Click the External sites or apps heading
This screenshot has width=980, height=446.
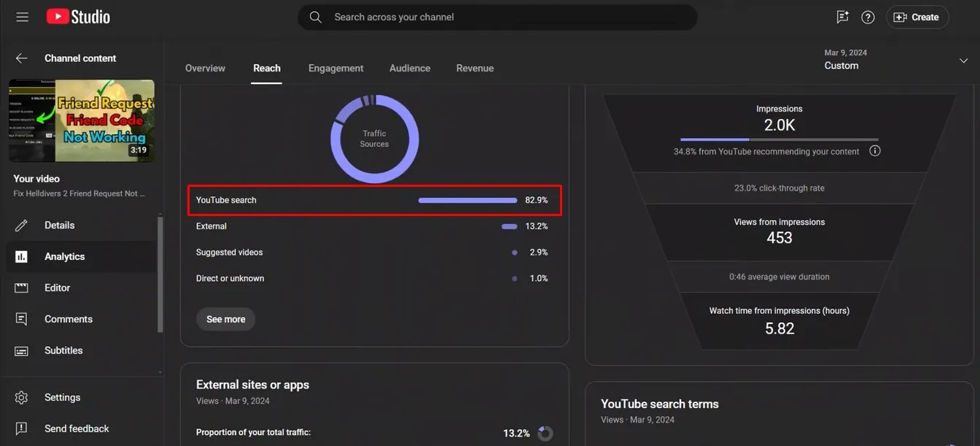[252, 385]
